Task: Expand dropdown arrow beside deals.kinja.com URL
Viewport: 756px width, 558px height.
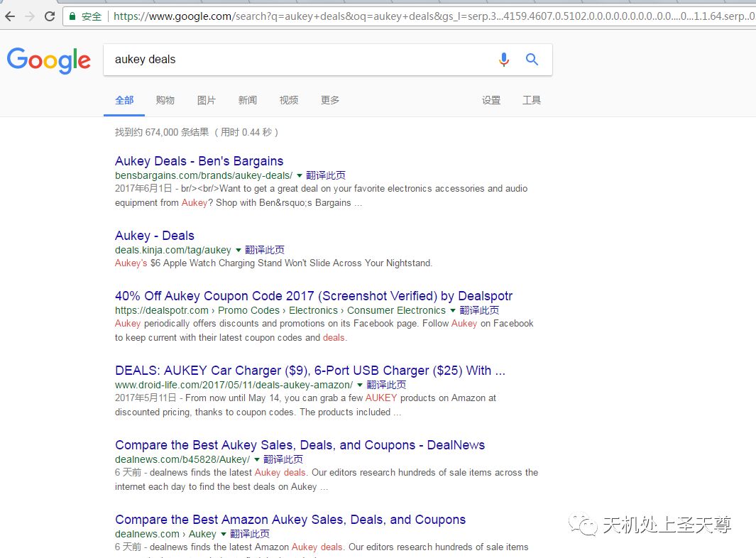Action: (x=239, y=251)
